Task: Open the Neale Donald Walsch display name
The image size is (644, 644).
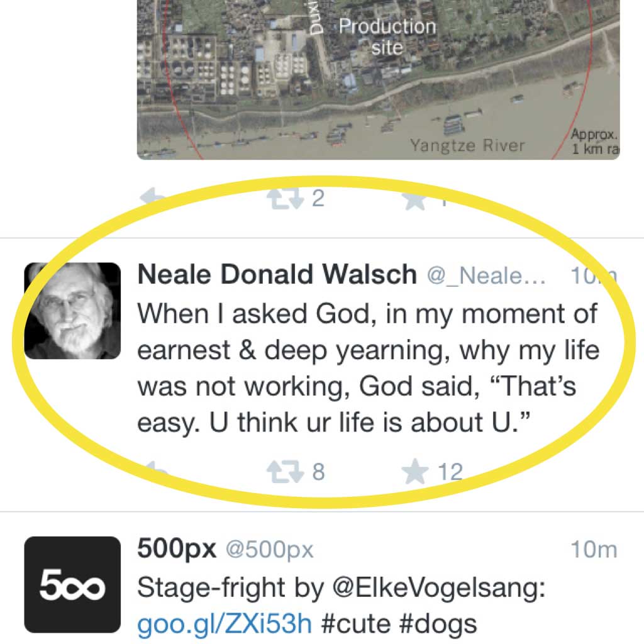Action: [277, 274]
